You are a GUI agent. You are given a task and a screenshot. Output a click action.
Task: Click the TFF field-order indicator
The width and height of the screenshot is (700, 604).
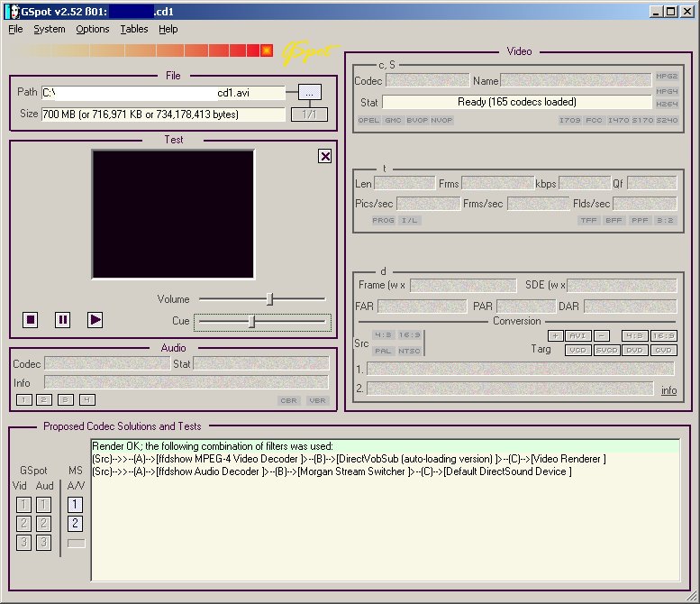(588, 220)
